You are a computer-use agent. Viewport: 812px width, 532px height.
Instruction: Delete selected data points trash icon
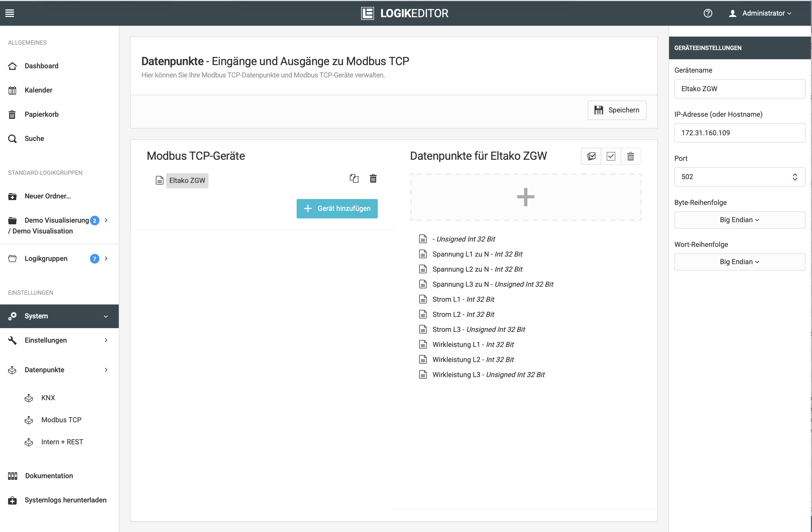click(630, 156)
